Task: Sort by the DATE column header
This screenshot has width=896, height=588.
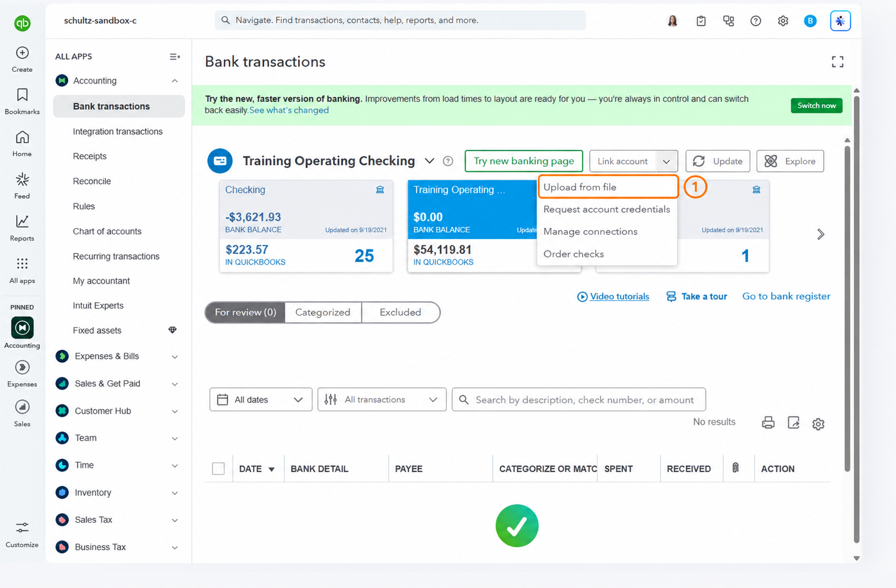Action: (x=257, y=469)
